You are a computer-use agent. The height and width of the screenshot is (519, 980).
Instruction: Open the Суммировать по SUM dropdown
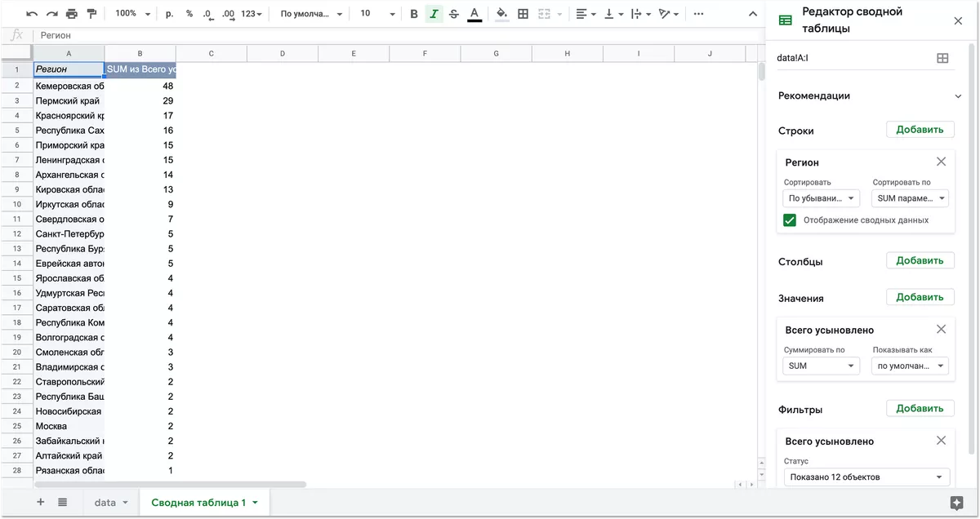pos(822,366)
